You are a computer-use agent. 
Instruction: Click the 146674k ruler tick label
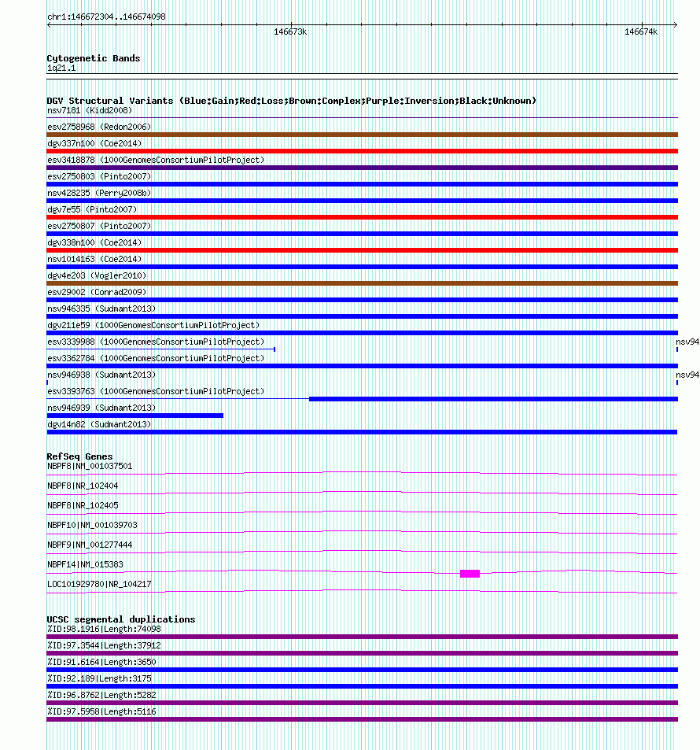coord(641,32)
